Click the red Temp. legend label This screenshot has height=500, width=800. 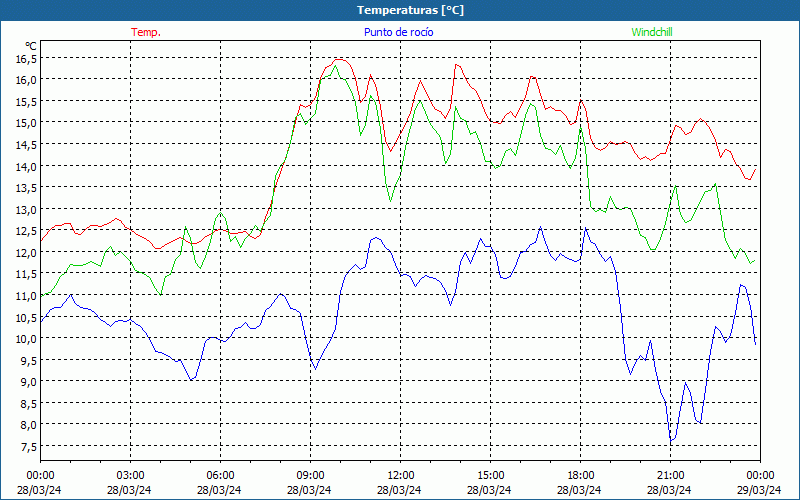pos(146,32)
